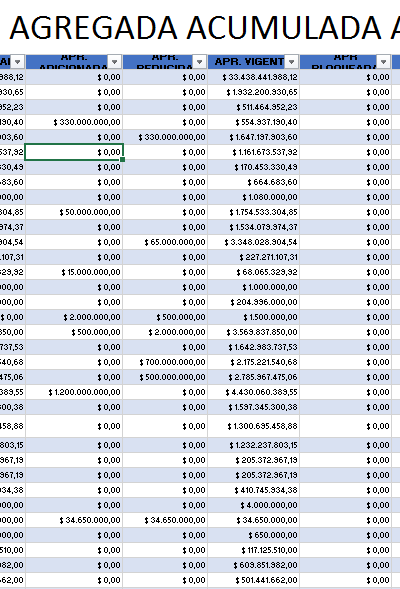400x589 pixels.
Task: Select cell $ 500.000.000,00
Action: coord(165,378)
